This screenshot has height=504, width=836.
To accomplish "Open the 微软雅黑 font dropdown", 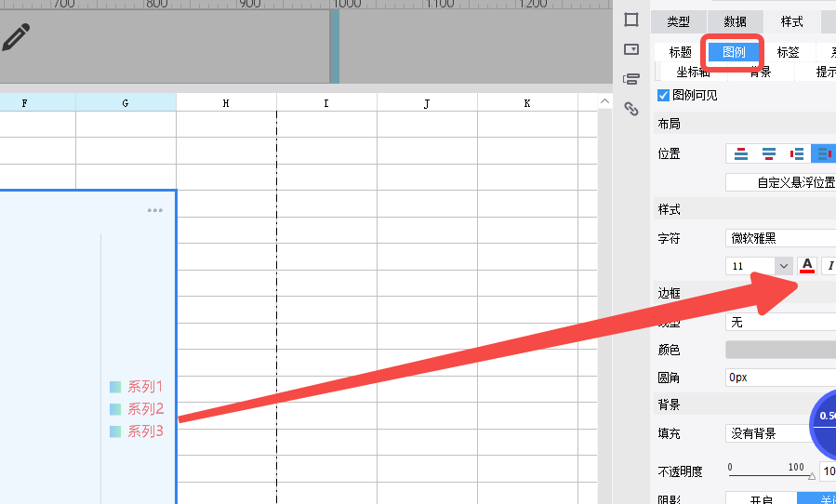I will [780, 238].
